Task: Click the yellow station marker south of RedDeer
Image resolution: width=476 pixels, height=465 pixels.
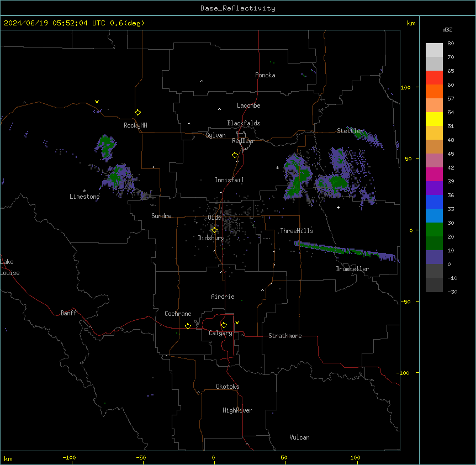Action: (x=235, y=155)
